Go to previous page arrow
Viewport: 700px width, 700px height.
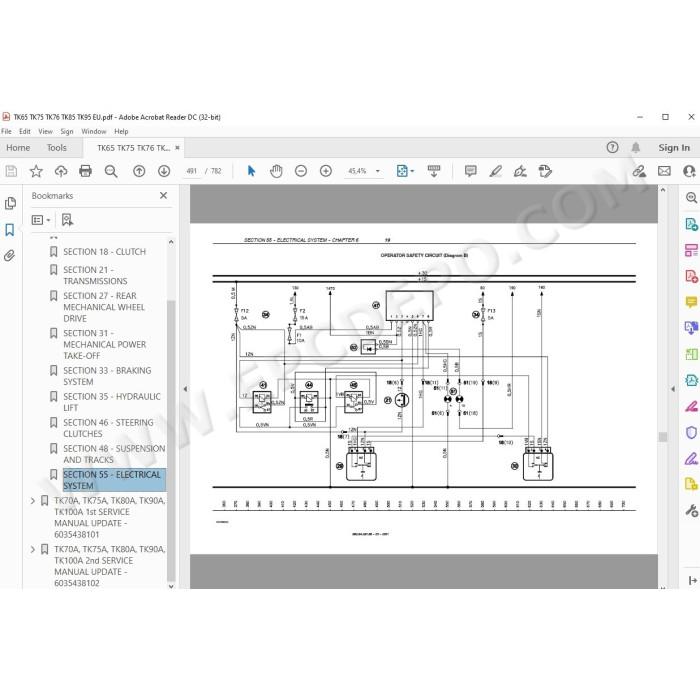[139, 171]
